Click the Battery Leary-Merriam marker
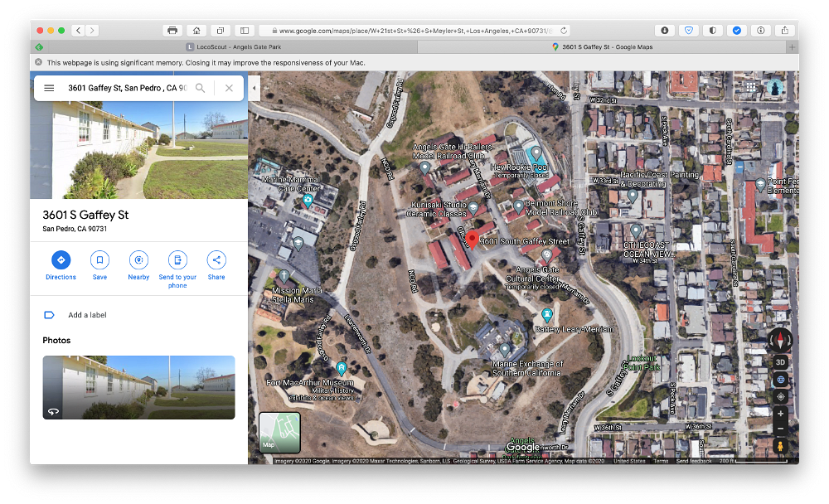The height and width of the screenshot is (504, 829). (x=547, y=315)
